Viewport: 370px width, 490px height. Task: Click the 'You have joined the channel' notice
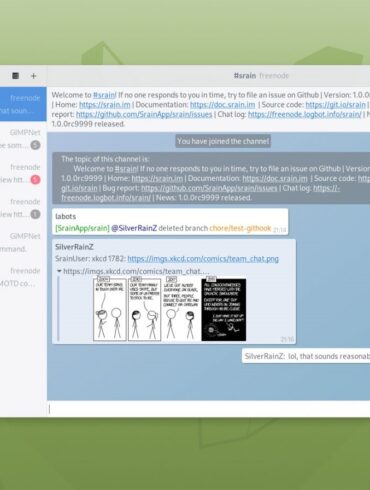coord(223,141)
